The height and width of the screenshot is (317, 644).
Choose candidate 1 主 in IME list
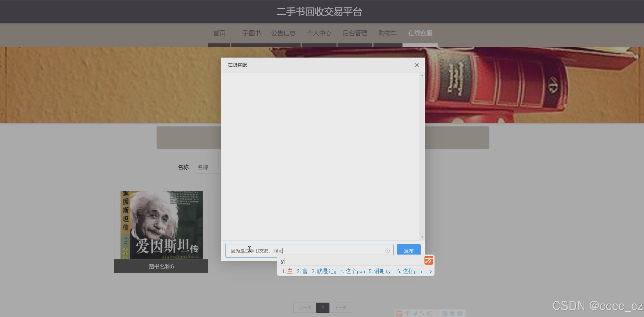(x=287, y=271)
